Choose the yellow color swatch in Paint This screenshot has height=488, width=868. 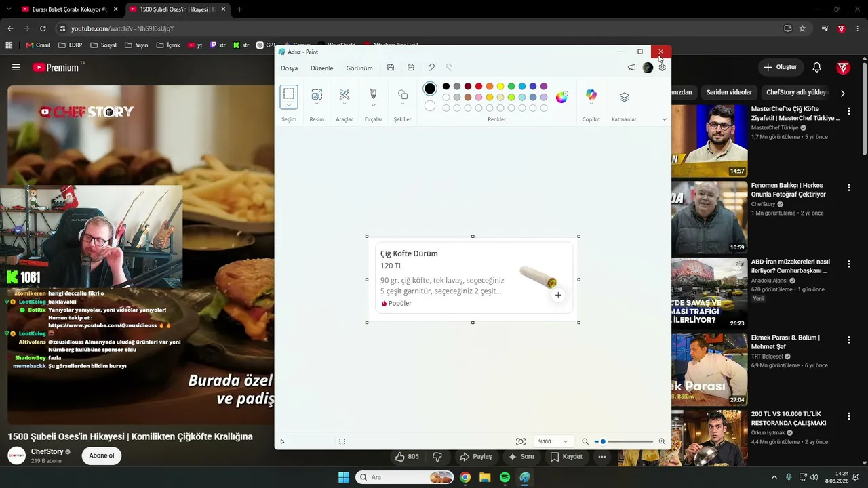[500, 86]
